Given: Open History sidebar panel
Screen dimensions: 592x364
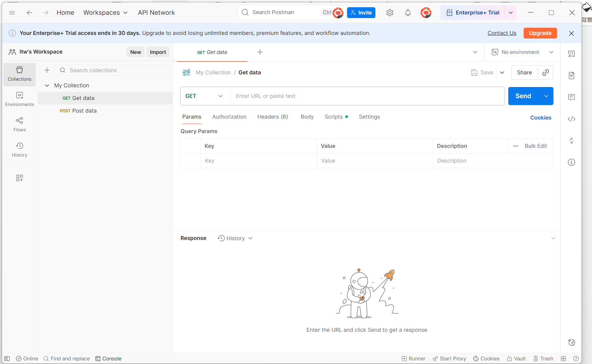Looking at the screenshot, I should click(20, 150).
